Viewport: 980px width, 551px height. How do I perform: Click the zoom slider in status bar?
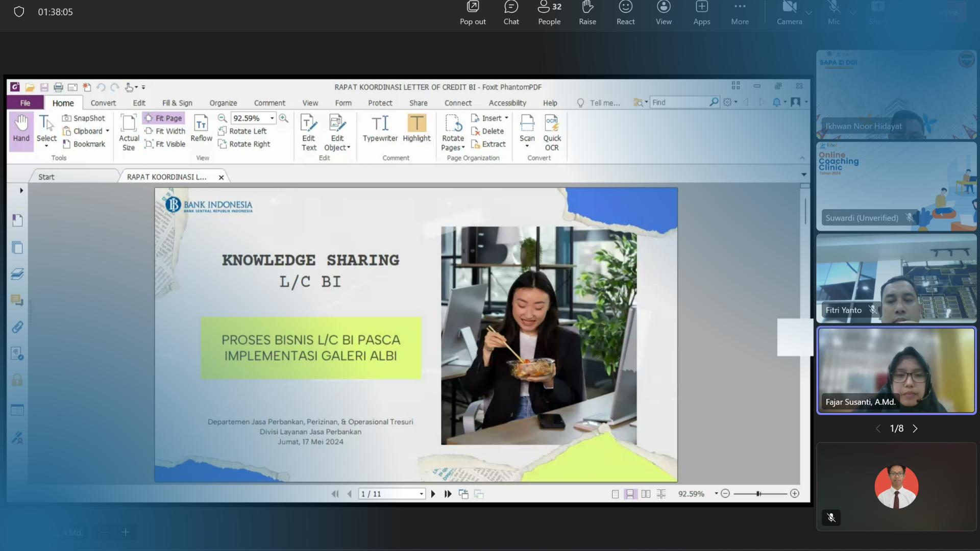coord(759,494)
